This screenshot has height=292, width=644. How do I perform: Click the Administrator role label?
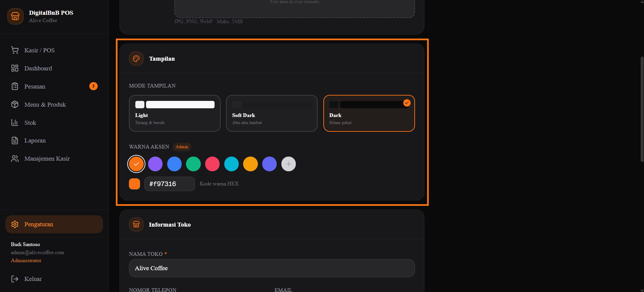pyautogui.click(x=26, y=260)
